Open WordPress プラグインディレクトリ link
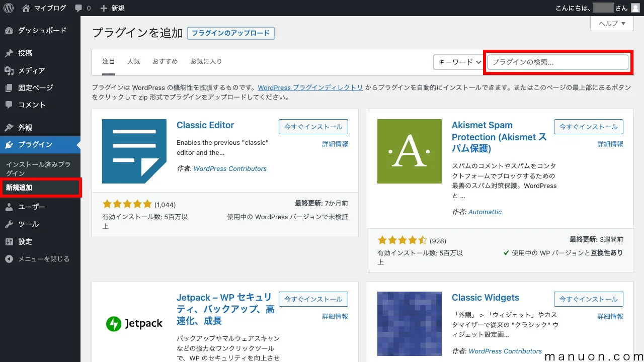Image resolution: width=644 pixels, height=362 pixels. pyautogui.click(x=310, y=87)
